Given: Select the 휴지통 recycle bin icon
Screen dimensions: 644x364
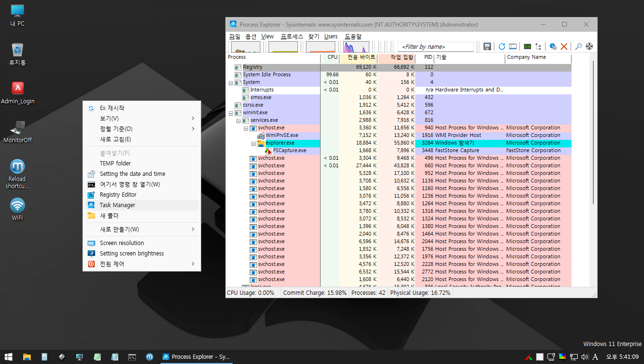Looking at the screenshot, I should [18, 55].
